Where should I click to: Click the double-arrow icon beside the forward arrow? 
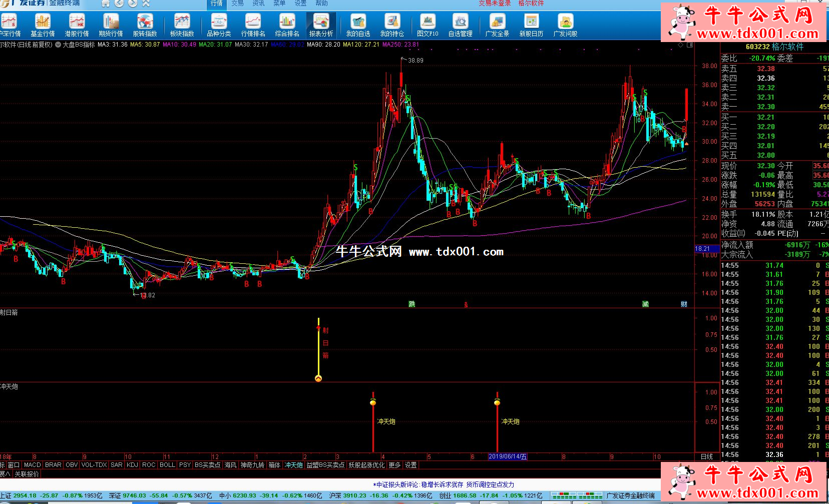pos(146,3)
